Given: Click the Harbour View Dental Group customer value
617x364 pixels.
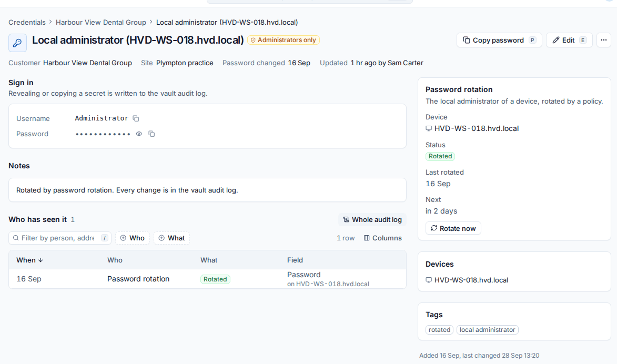Looking at the screenshot, I should coord(87,63).
